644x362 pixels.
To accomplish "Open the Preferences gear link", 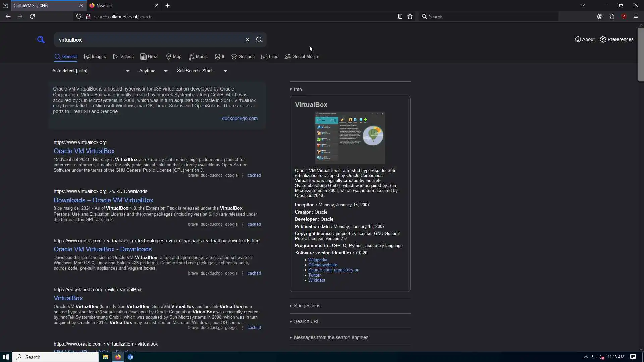I will tap(616, 39).
